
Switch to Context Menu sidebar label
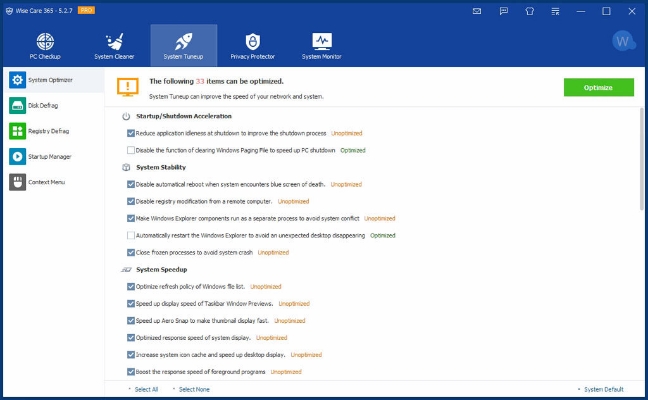[46, 182]
